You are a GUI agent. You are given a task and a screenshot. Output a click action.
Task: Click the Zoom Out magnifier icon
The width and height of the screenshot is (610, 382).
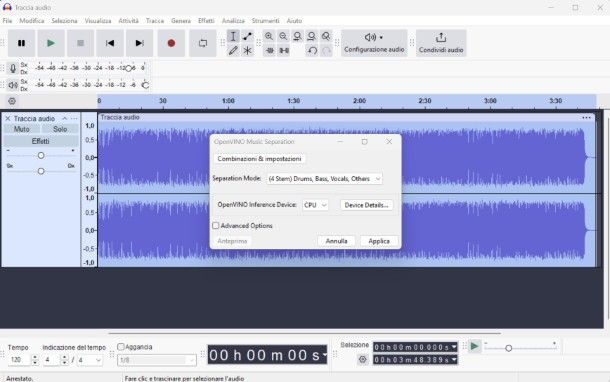pos(283,36)
